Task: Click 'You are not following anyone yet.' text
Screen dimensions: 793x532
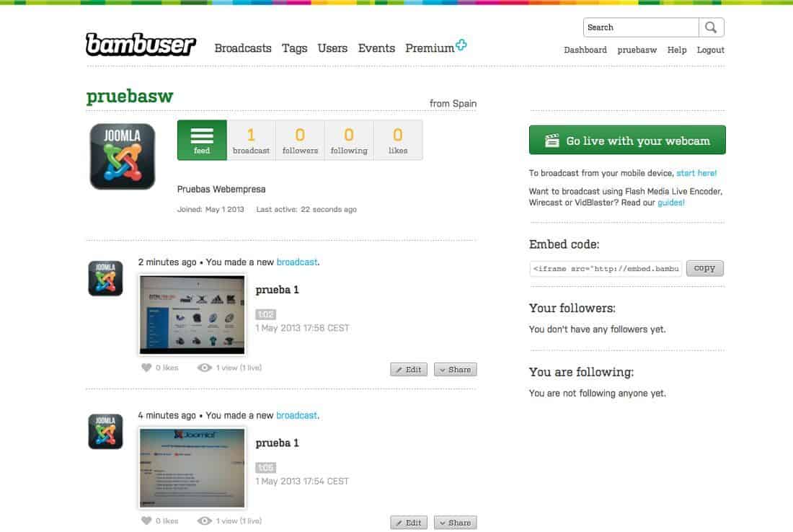Action: tap(598, 393)
